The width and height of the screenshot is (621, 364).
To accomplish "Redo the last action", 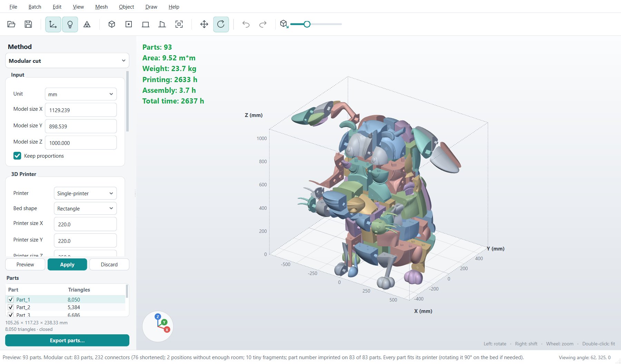I will pyautogui.click(x=263, y=24).
